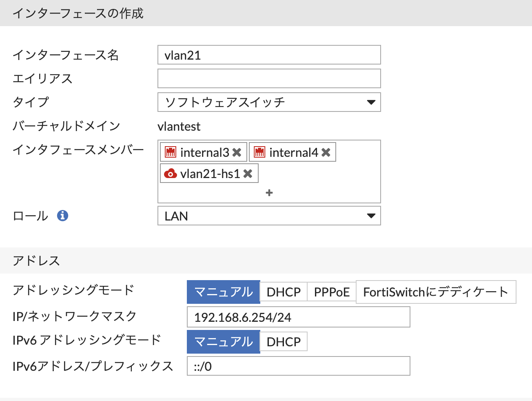532x401 pixels.
Task: Click the IPv6アドレス/プレフィックス field
Action: [x=298, y=366]
